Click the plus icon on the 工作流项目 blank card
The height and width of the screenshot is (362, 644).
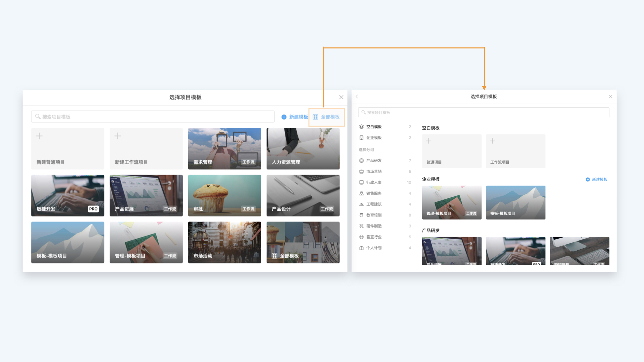pos(492,141)
